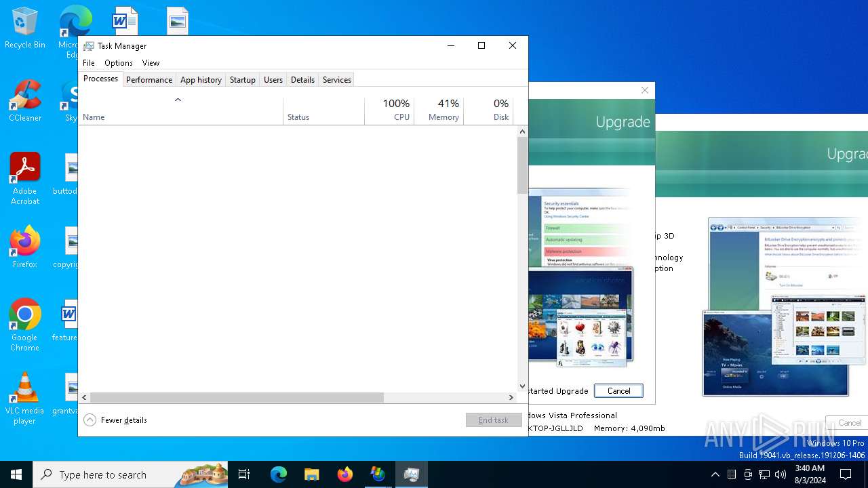868x488 pixels.
Task: Click Cancel in the Upgrade window
Action: coord(618,391)
